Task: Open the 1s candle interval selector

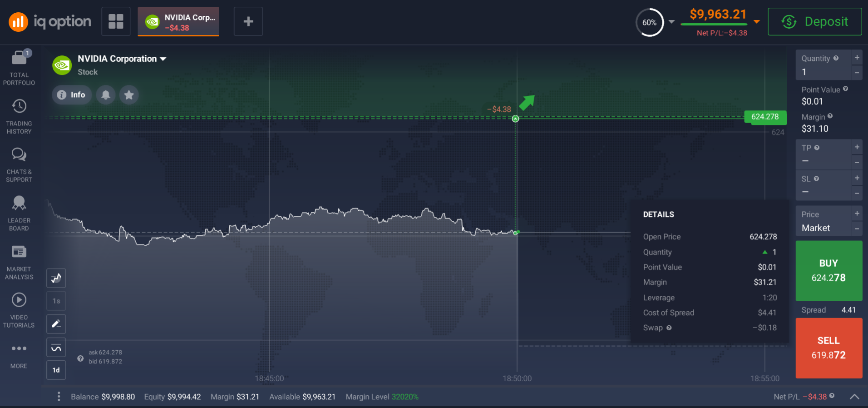Action: (56, 301)
